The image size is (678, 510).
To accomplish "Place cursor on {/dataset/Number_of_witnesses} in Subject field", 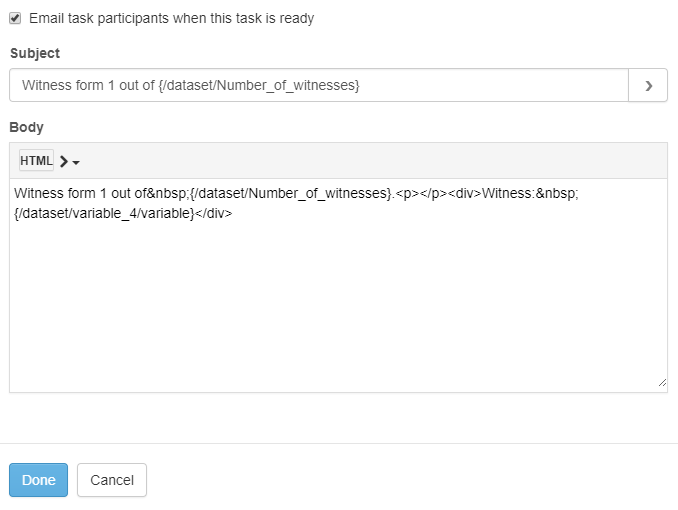I will [259, 85].
